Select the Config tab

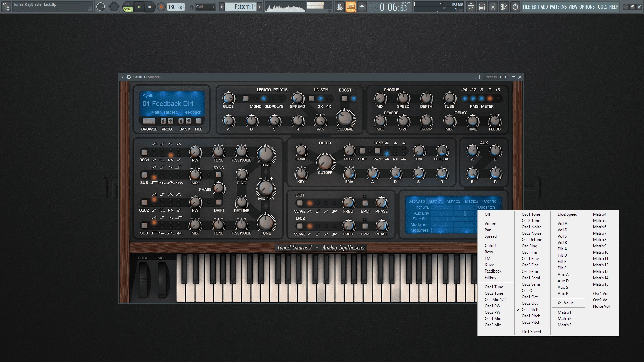[x=490, y=201]
